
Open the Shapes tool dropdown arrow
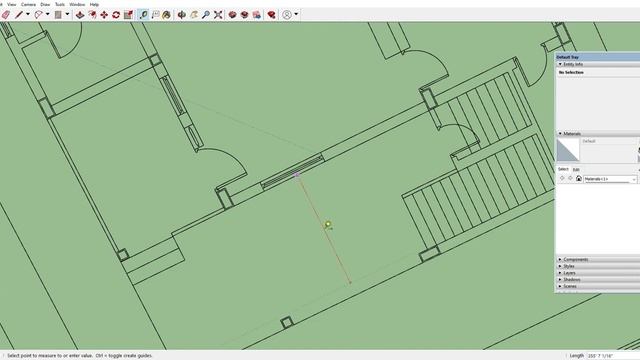tap(67, 15)
